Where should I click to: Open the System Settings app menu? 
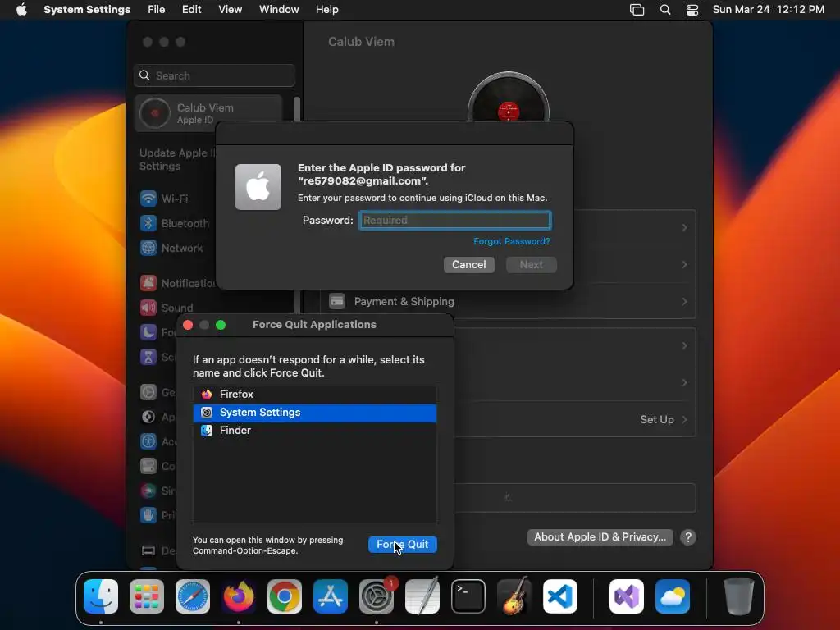pyautogui.click(x=87, y=10)
